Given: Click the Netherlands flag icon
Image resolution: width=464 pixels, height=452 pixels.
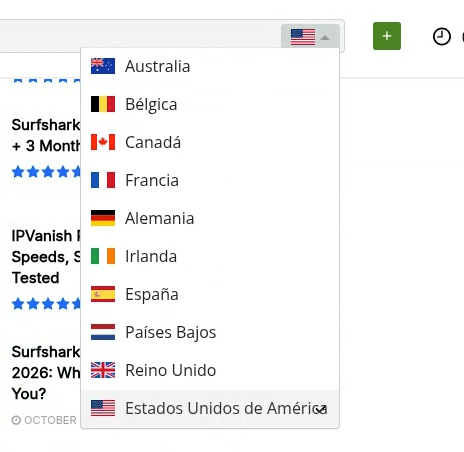Looking at the screenshot, I should point(103,332).
